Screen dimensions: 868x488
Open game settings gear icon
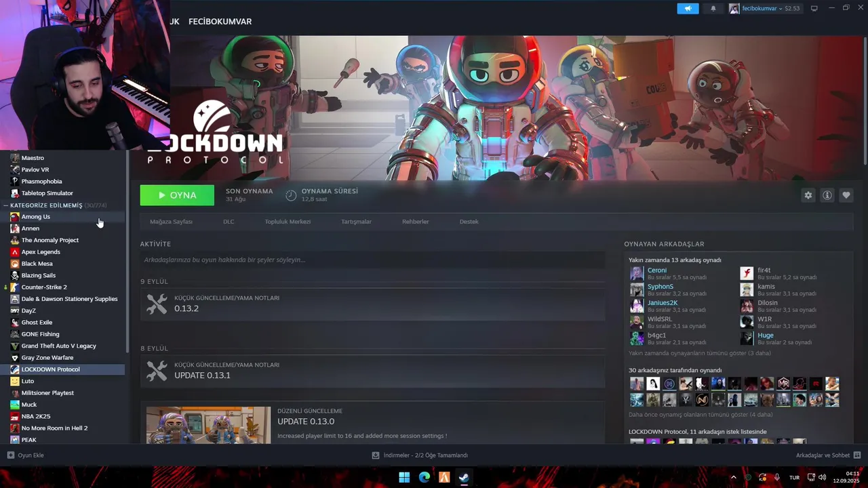808,195
